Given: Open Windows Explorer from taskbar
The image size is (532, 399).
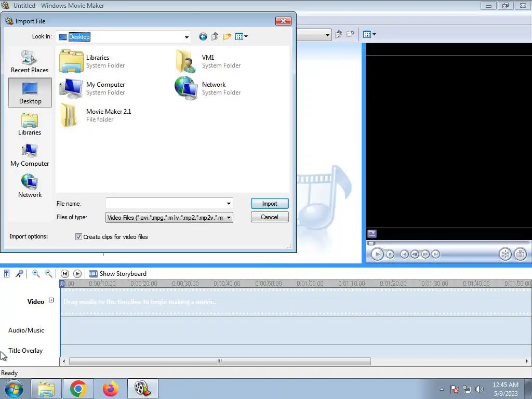Looking at the screenshot, I should point(46,389).
